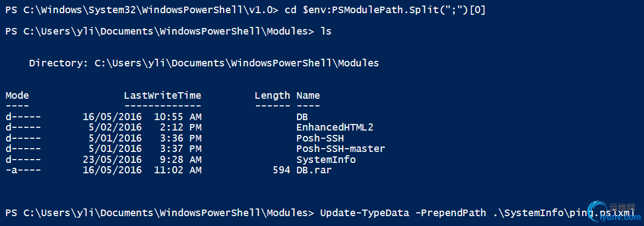The height and width of the screenshot is (226, 644).
Task: Click the Posh-SSH-master directory name
Action: (x=340, y=149)
